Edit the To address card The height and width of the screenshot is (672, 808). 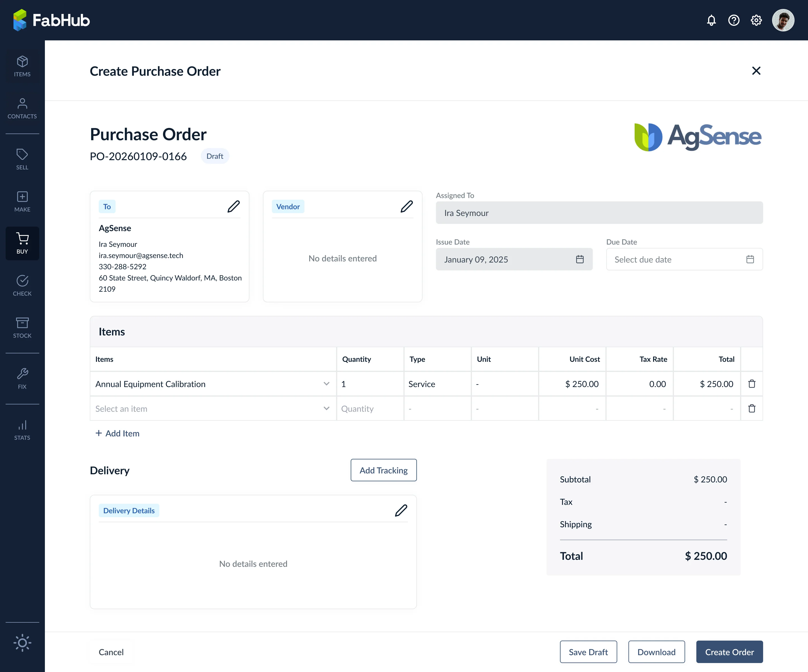(x=233, y=206)
